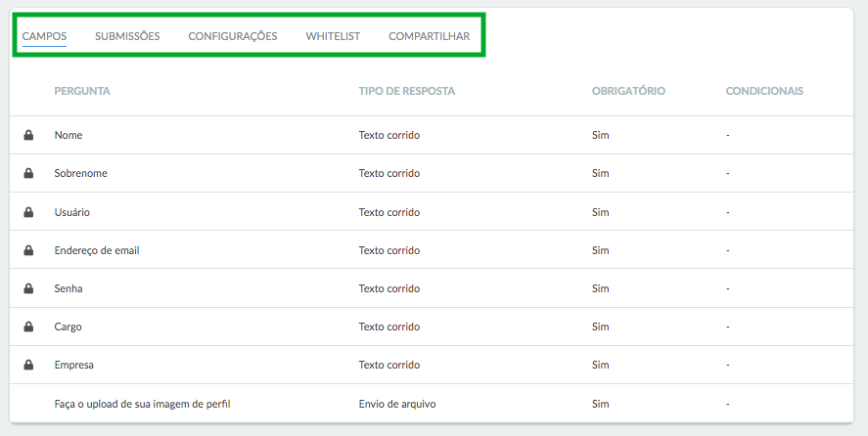Viewport: 868px width, 436px height.
Task: Click the lock icon beside Endereço de email
Action: coord(28,250)
